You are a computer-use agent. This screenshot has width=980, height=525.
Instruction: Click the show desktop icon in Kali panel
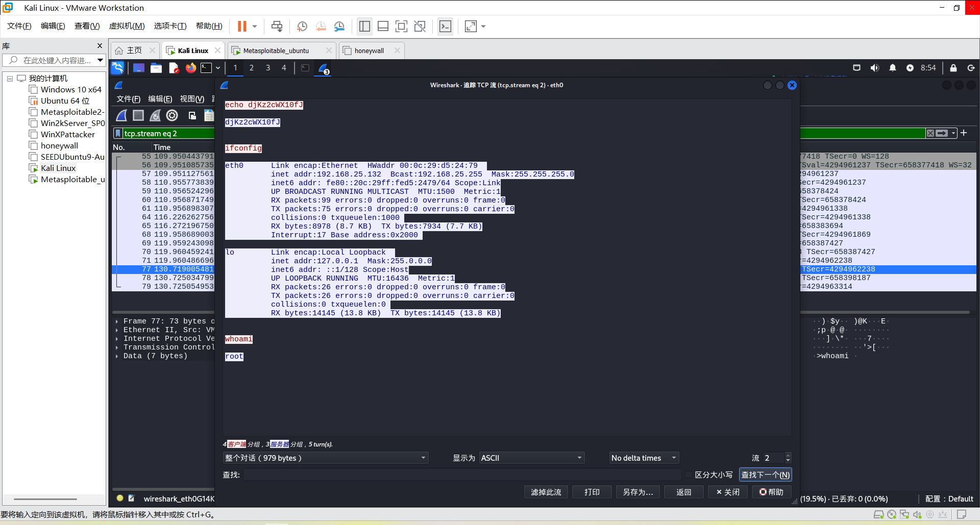139,68
